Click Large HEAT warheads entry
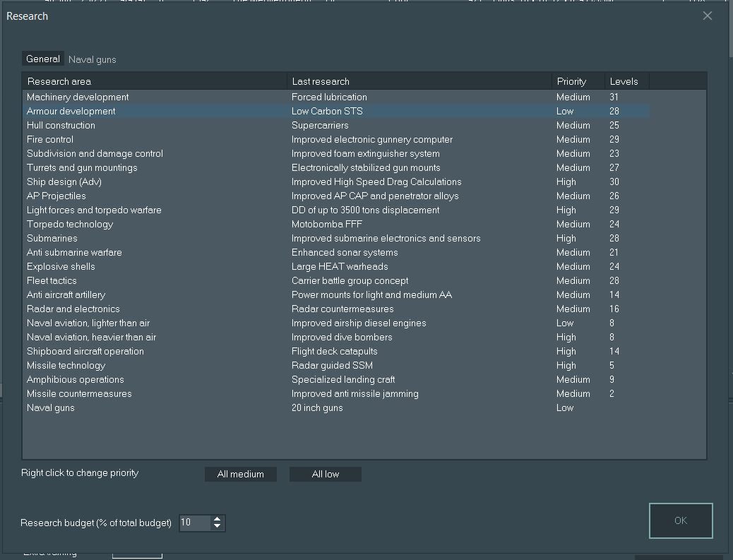 tap(340, 266)
